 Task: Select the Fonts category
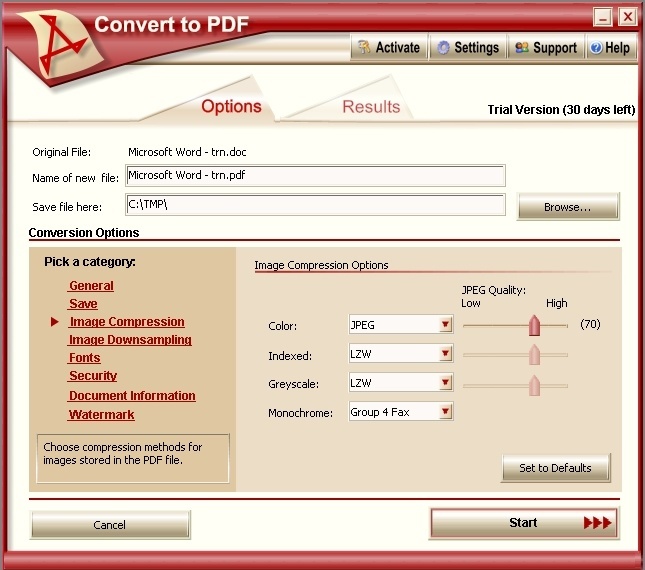coord(84,358)
